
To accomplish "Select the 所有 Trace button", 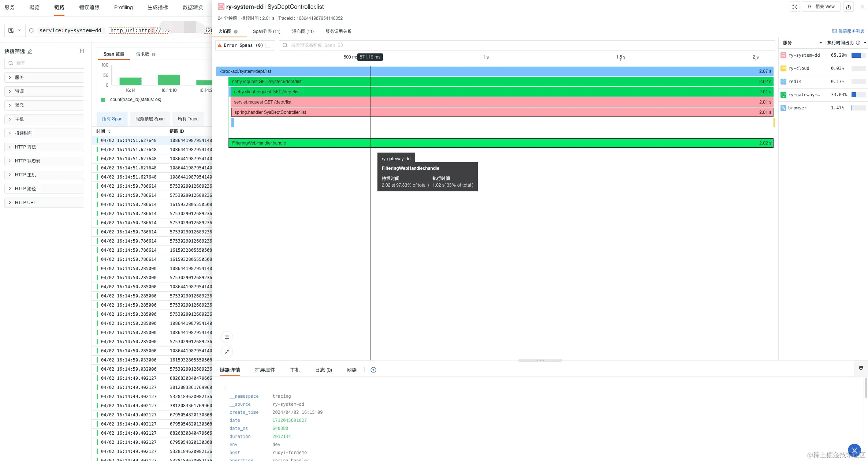I will (x=188, y=119).
